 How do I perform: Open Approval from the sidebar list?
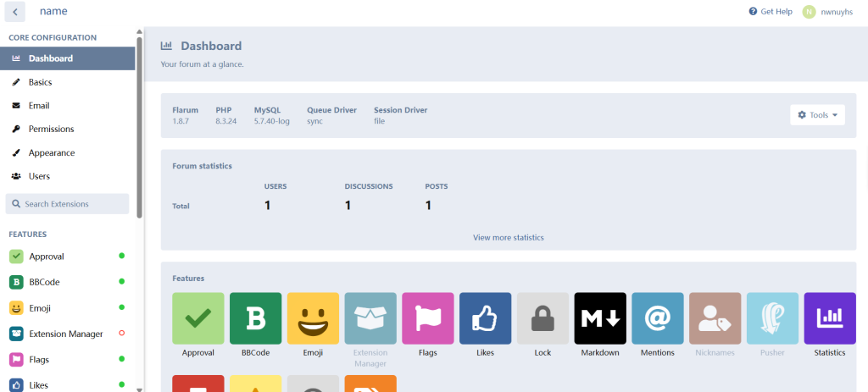pos(68,257)
